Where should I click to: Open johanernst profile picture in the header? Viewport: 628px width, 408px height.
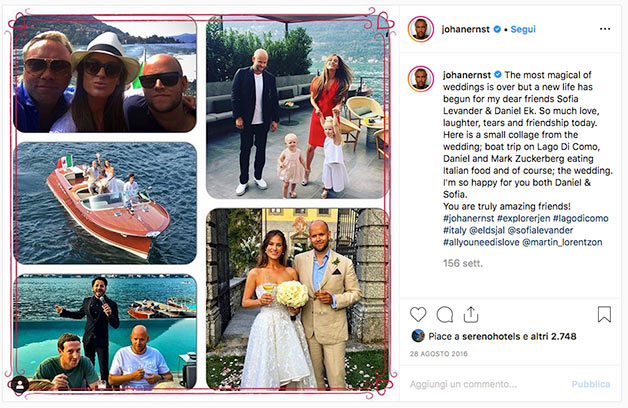click(x=421, y=29)
